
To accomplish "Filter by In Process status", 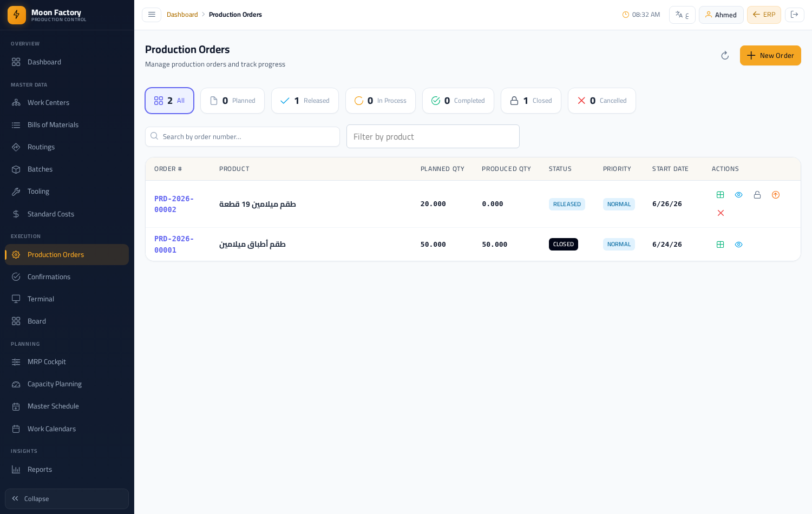I will pos(381,101).
